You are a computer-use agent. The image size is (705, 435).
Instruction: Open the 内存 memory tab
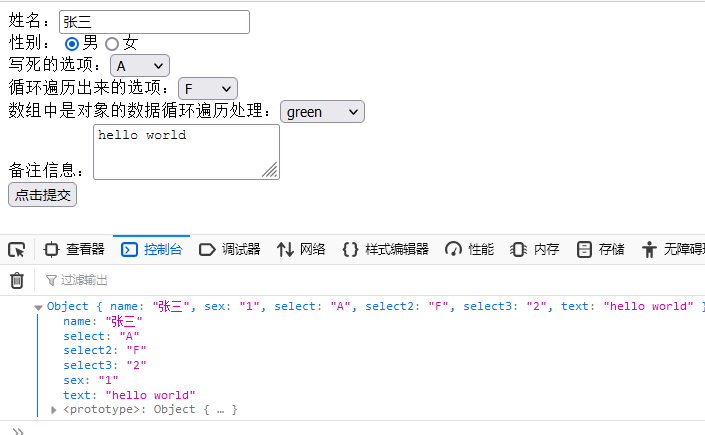(x=535, y=249)
